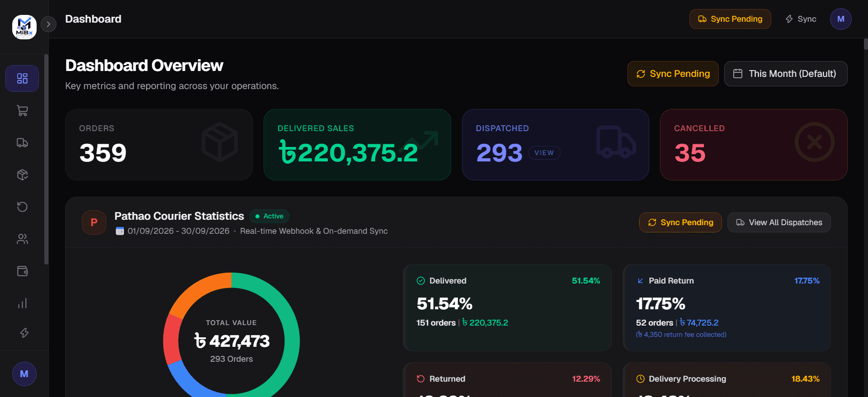Click the page vertical scrollbar
Viewport: 868px width, 397px height.
(865, 44)
